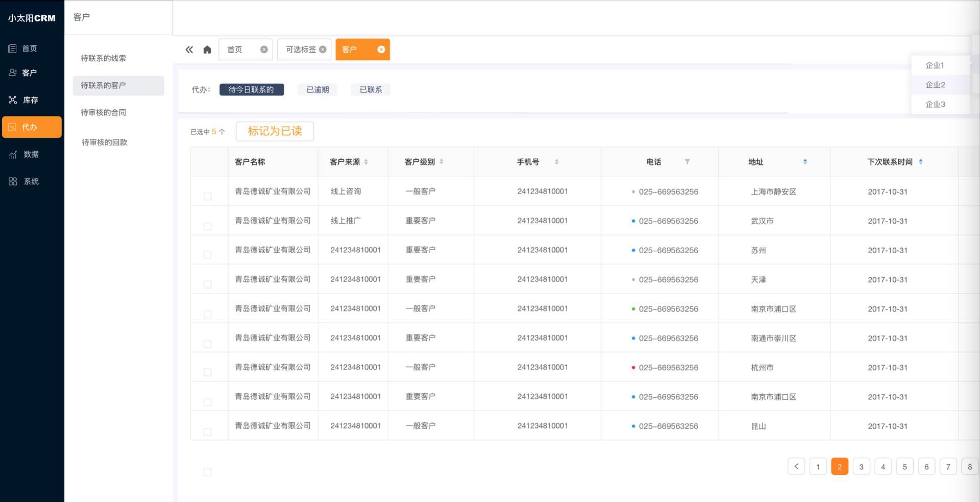
Task: Close the 可选标签 tab
Action: click(323, 50)
